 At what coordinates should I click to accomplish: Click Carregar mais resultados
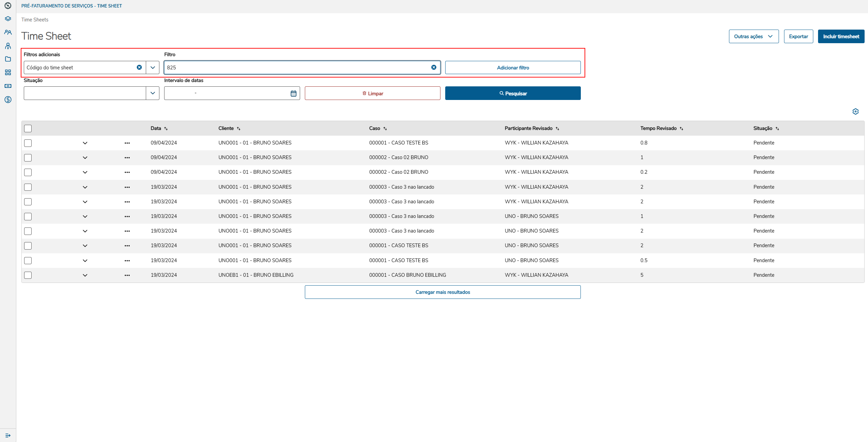[x=442, y=292]
